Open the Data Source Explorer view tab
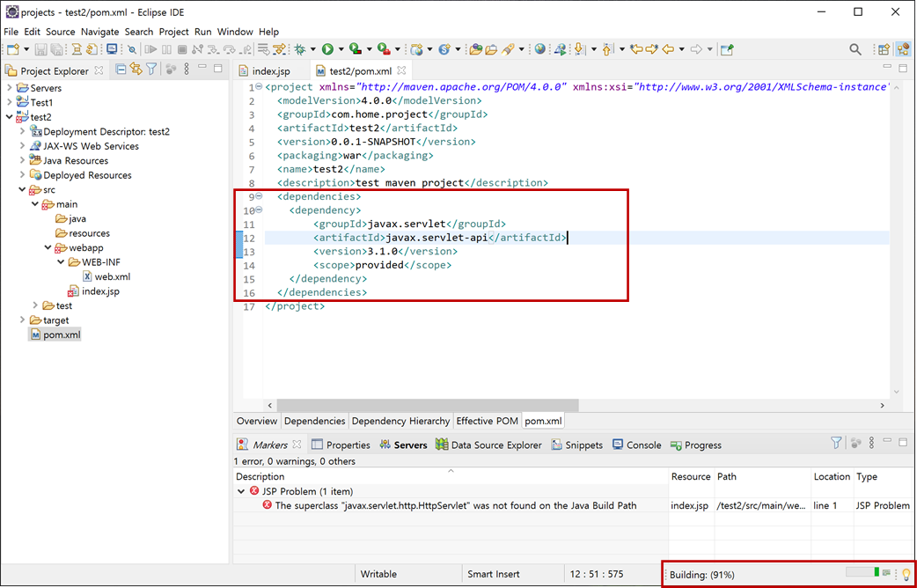This screenshot has width=917, height=588. tap(489, 445)
